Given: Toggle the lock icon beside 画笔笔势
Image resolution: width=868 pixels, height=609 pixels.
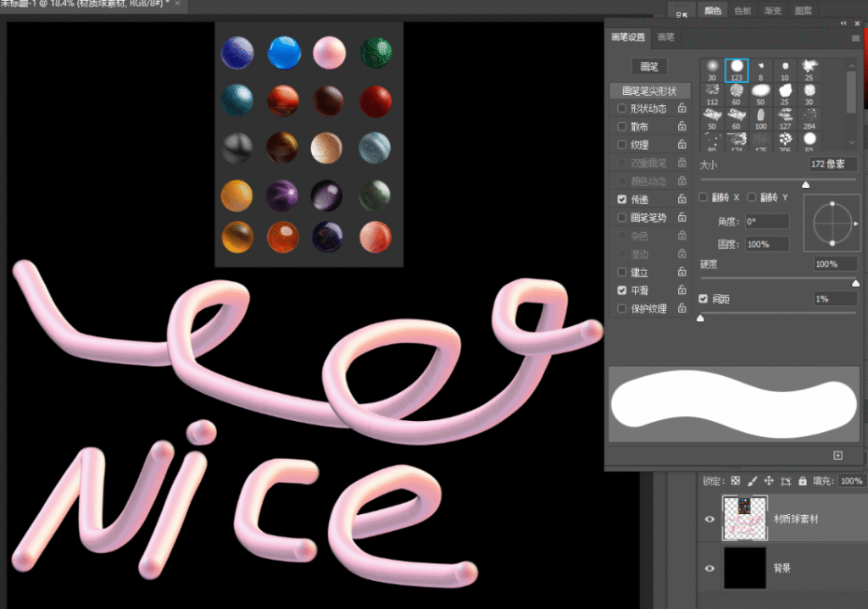Looking at the screenshot, I should tap(682, 218).
